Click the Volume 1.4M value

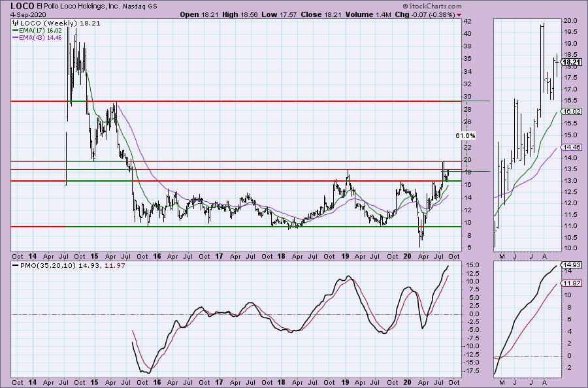pos(368,14)
